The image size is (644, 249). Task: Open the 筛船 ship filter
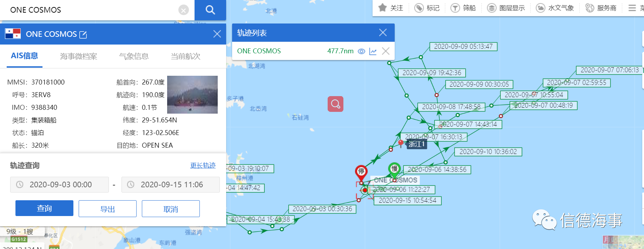pyautogui.click(x=463, y=8)
